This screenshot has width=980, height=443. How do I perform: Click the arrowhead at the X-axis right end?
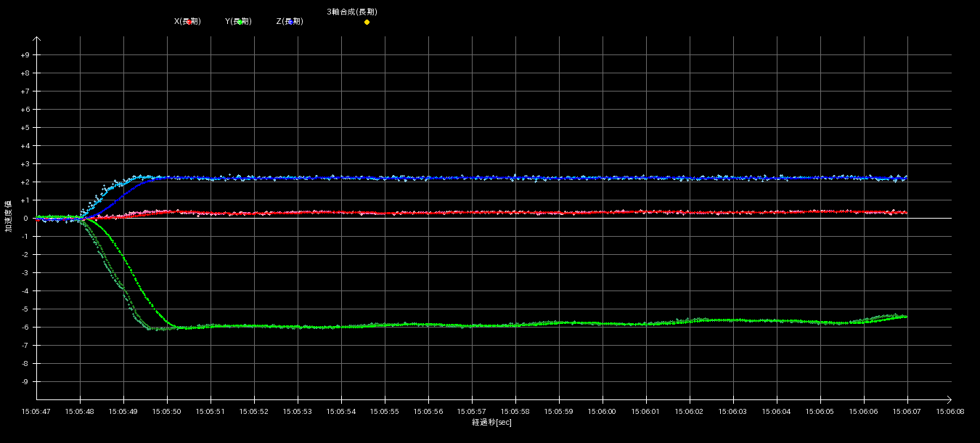[948, 399]
